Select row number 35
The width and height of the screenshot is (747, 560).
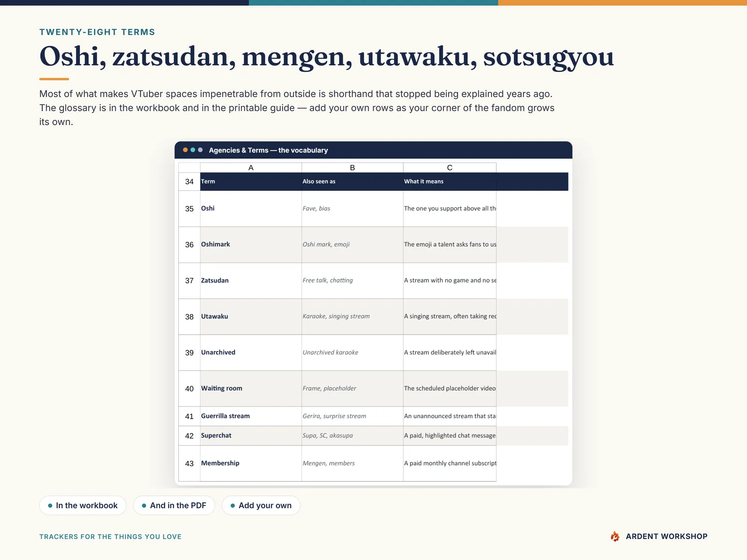point(189,209)
